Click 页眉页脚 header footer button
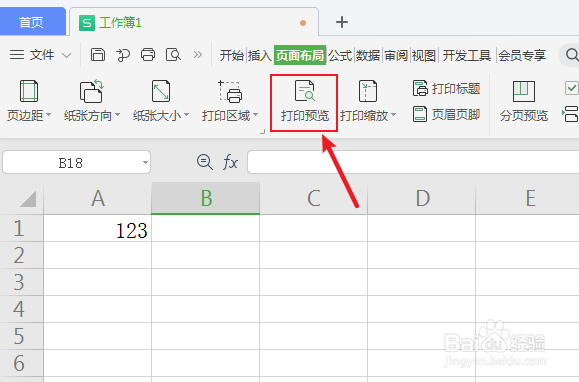 pyautogui.click(x=446, y=115)
